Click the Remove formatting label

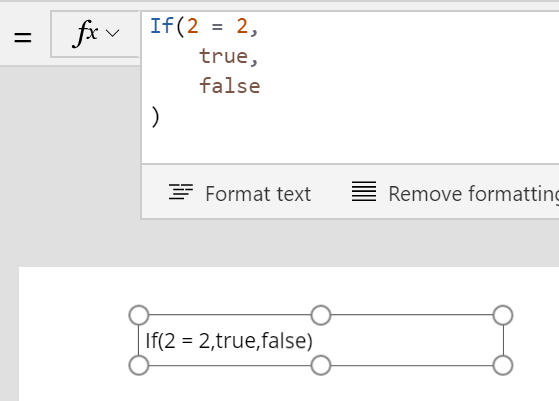click(473, 194)
